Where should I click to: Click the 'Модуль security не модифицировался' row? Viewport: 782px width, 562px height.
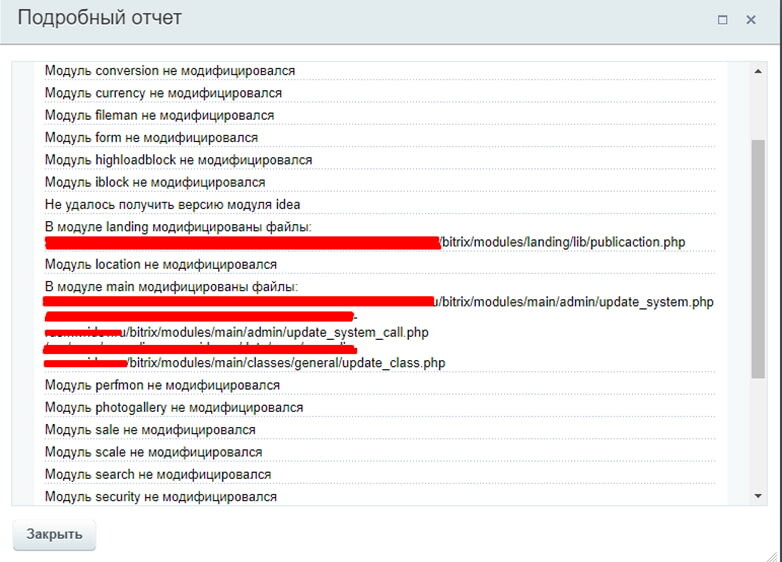click(160, 496)
